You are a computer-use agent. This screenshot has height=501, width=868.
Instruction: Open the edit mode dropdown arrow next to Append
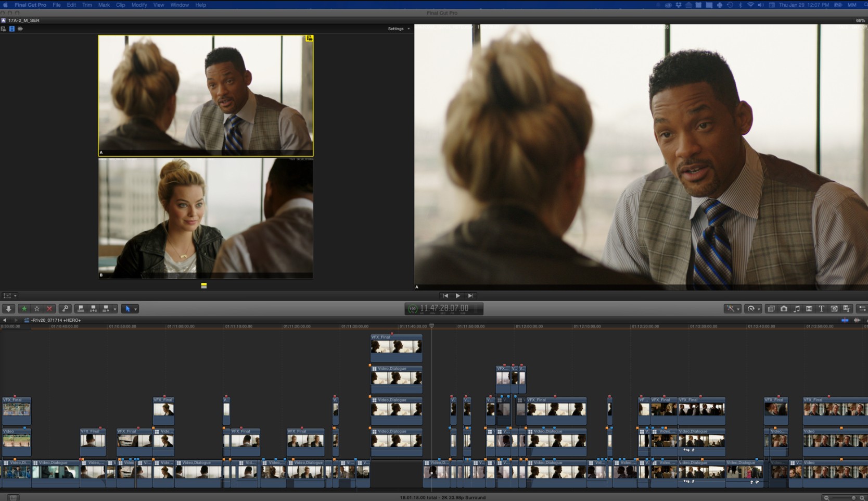point(115,309)
